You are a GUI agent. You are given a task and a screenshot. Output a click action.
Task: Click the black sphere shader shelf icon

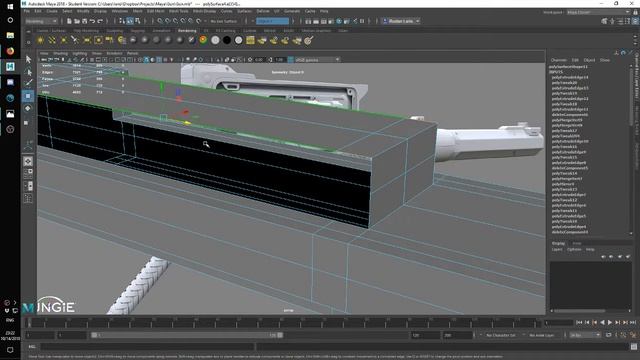(227, 40)
